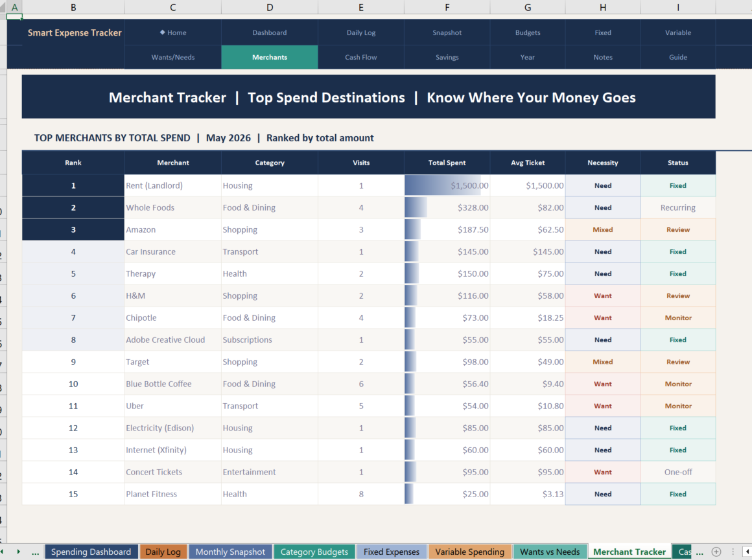Click the sheet tab scroll-left arrow

click(3, 552)
